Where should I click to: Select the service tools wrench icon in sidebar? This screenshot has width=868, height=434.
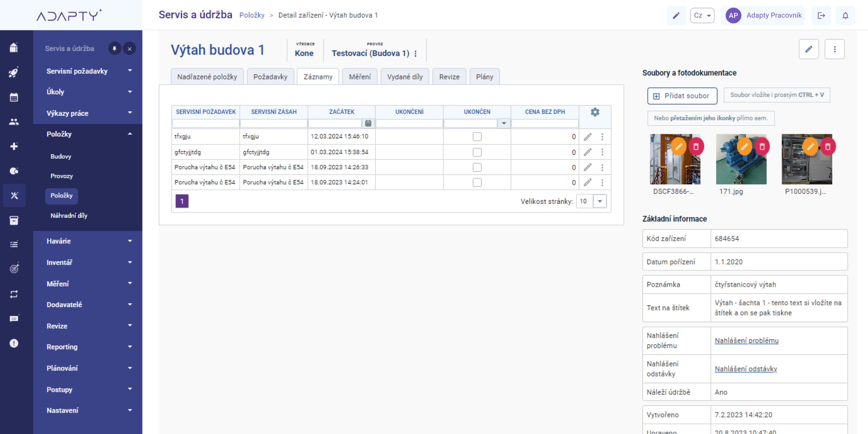point(14,195)
